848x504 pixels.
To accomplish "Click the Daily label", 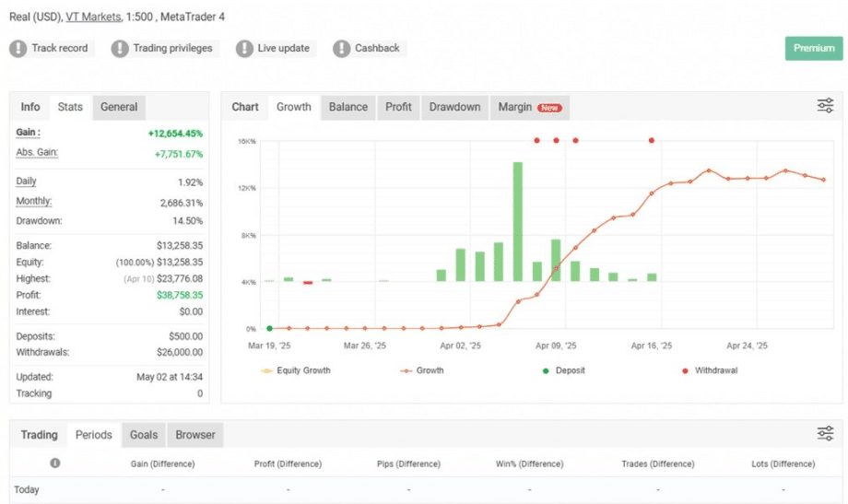I will (26, 182).
